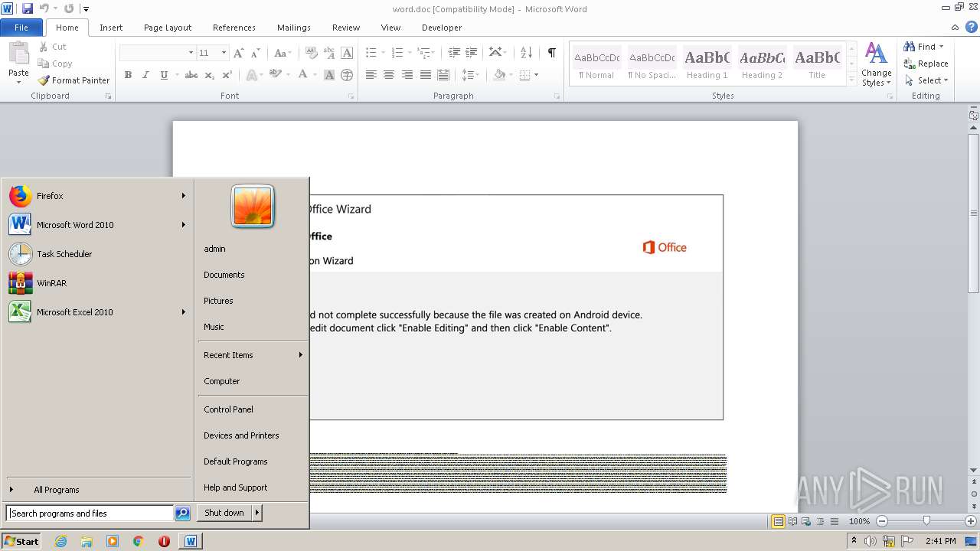The image size is (980, 551).
Task: Expand the Styles gallery More arrow
Action: point(851,80)
